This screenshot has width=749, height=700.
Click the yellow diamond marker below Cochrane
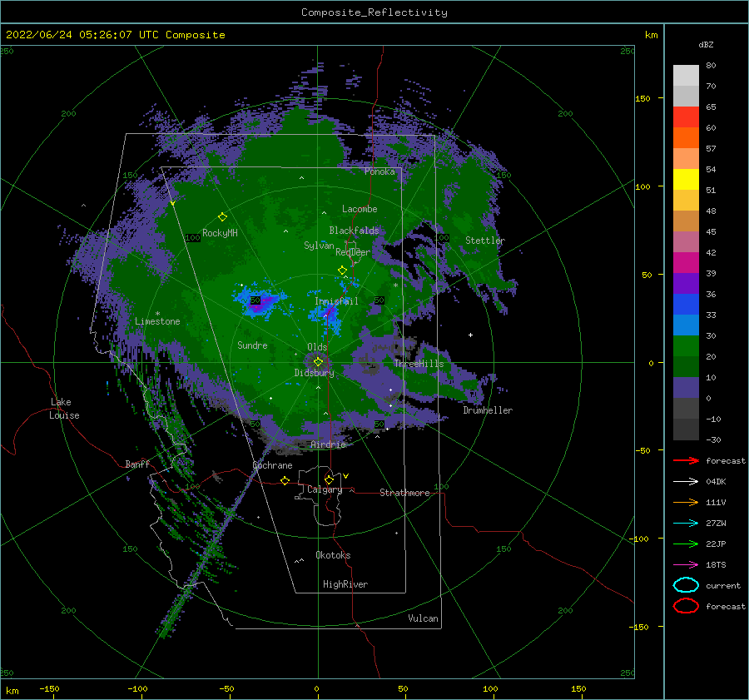(x=285, y=480)
